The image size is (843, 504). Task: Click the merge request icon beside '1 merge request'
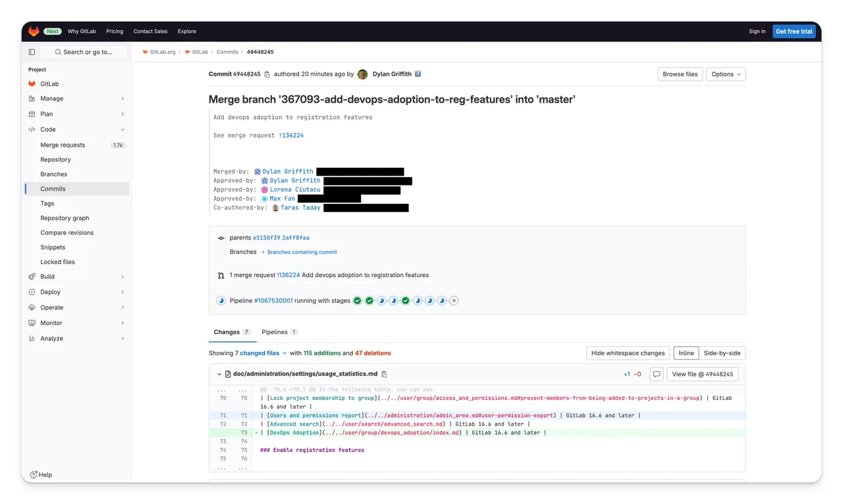[221, 275]
